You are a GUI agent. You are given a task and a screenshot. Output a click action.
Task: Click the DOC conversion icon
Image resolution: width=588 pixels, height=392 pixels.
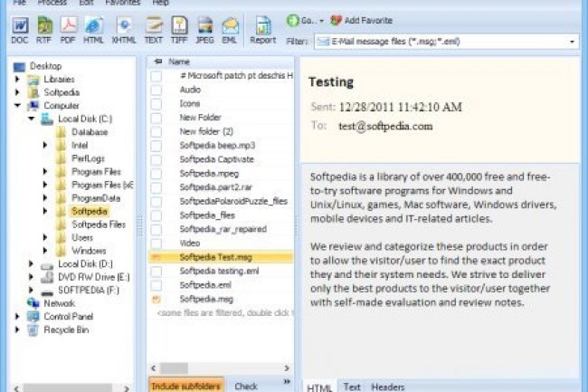pyautogui.click(x=19, y=29)
